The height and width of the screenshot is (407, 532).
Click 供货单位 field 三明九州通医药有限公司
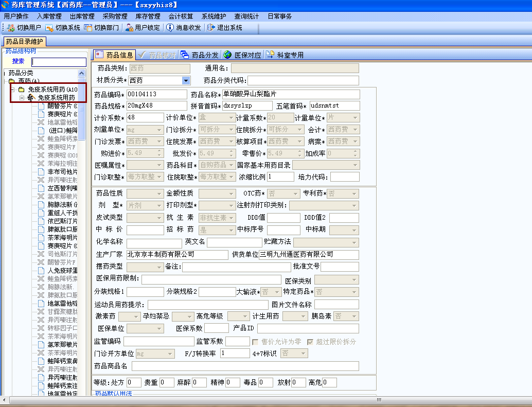click(309, 255)
